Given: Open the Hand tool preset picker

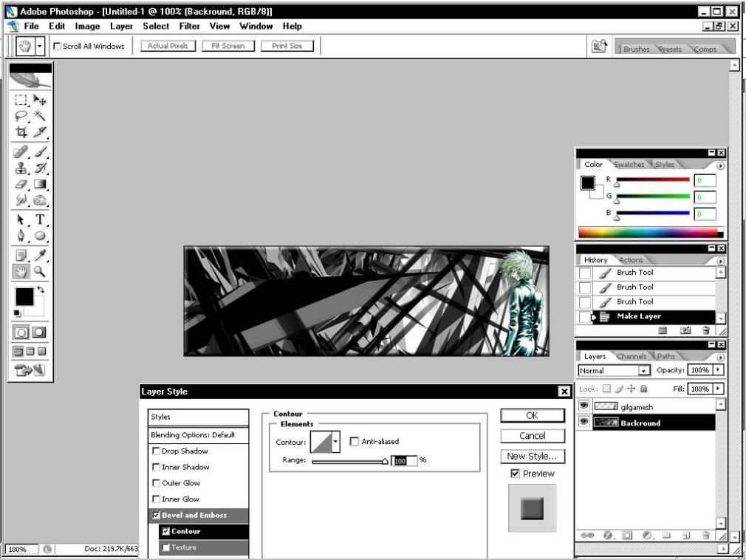Looking at the screenshot, I should (40, 46).
